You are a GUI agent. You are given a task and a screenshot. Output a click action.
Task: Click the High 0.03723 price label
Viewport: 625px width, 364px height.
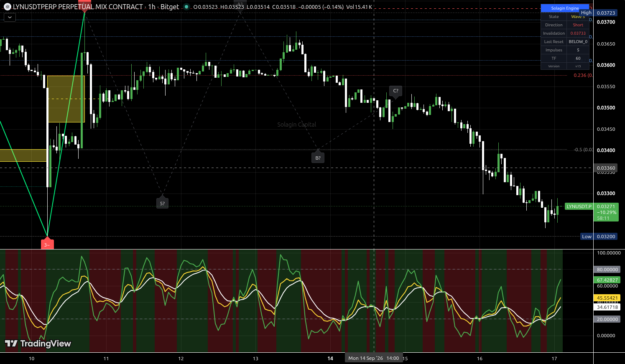coord(598,13)
